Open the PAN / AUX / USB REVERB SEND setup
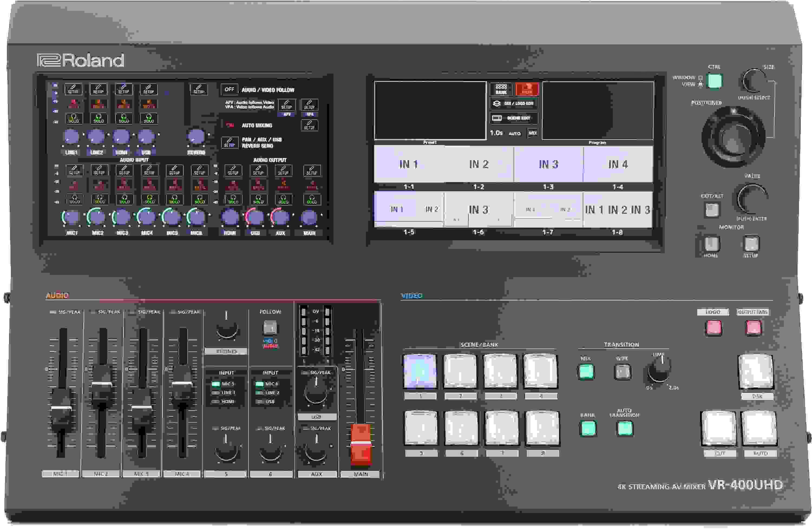Image resolution: width=812 pixels, height=529 pixels. pyautogui.click(x=230, y=143)
